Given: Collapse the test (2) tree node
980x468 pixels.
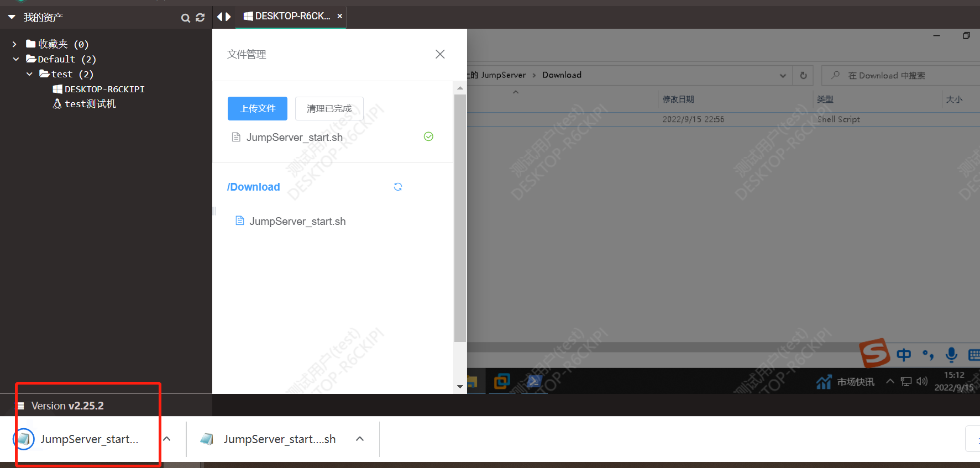Looking at the screenshot, I should tap(29, 73).
